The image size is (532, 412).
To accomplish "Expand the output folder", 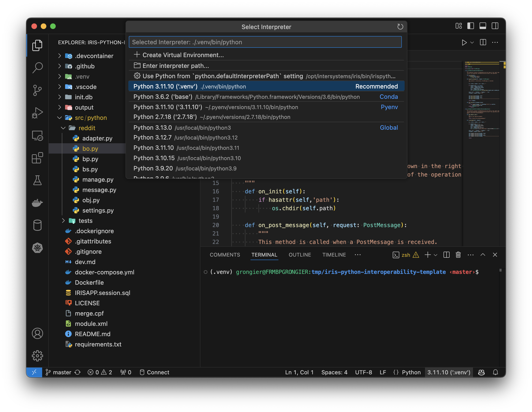I will click(60, 107).
